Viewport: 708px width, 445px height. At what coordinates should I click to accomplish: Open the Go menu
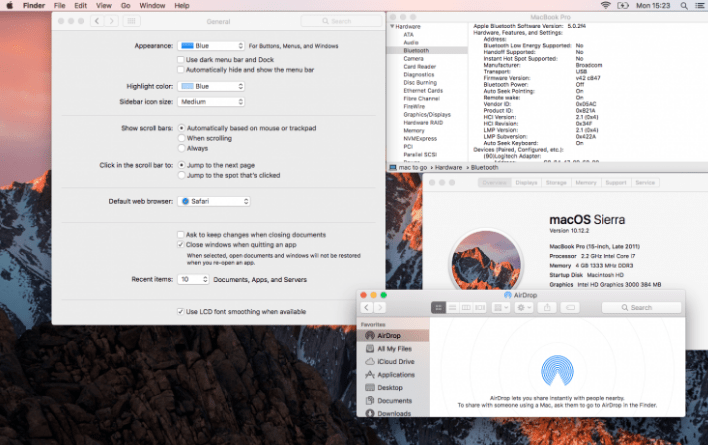tap(126, 5)
